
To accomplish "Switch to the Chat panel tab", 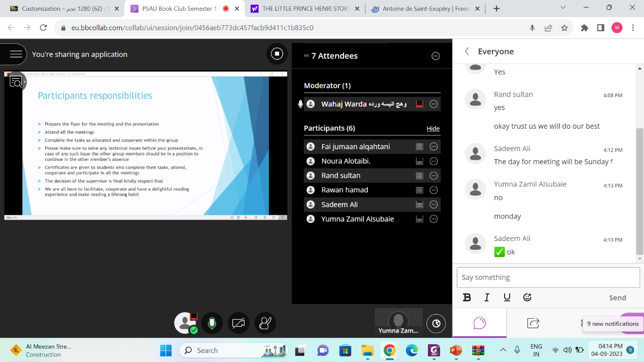I will coord(479,323).
